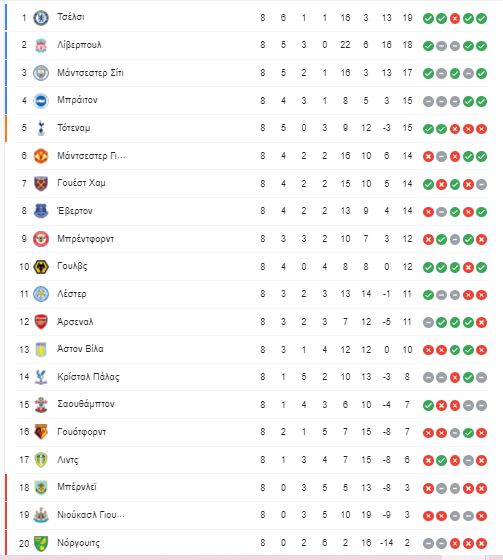This screenshot has height=560, width=503.
Task: Open the Μπράιτον team link
Action: pyautogui.click(x=77, y=100)
